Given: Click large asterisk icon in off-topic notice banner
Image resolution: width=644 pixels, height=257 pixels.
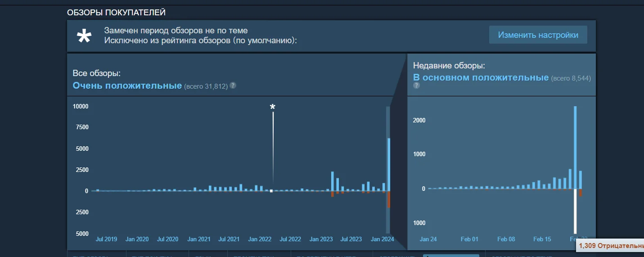Looking at the screenshot, I should (84, 36).
